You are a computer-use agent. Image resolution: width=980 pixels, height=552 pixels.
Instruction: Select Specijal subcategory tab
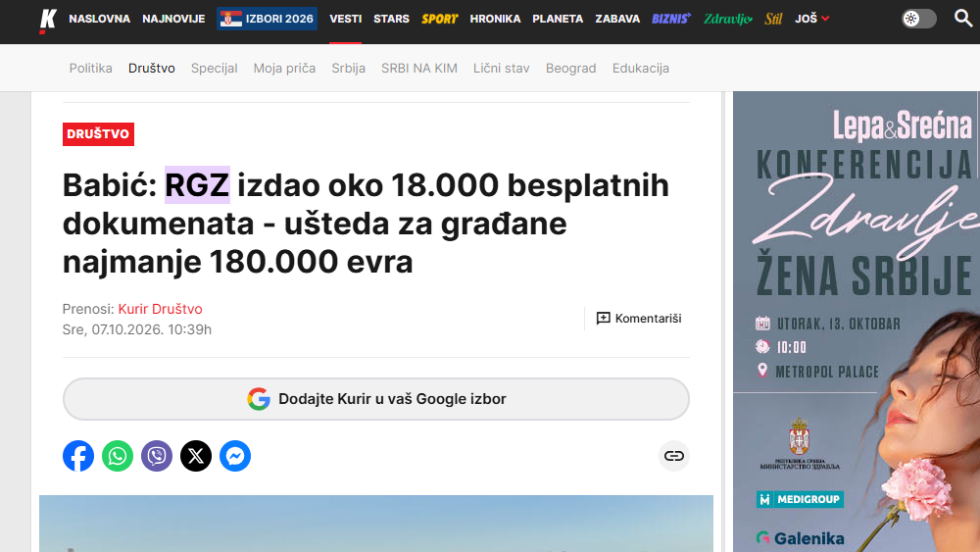tap(215, 68)
